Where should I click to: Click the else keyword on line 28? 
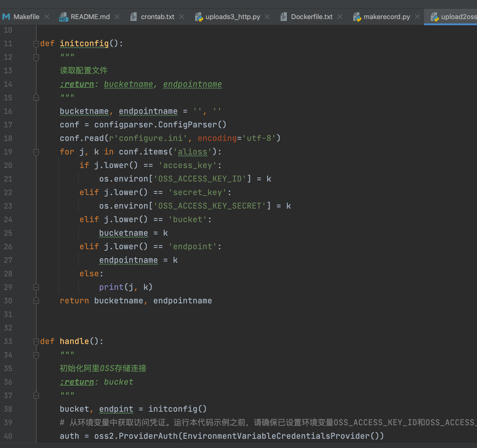tap(89, 274)
